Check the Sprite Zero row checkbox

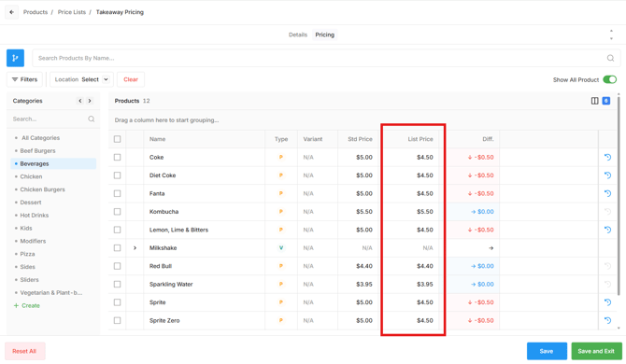pos(117,320)
